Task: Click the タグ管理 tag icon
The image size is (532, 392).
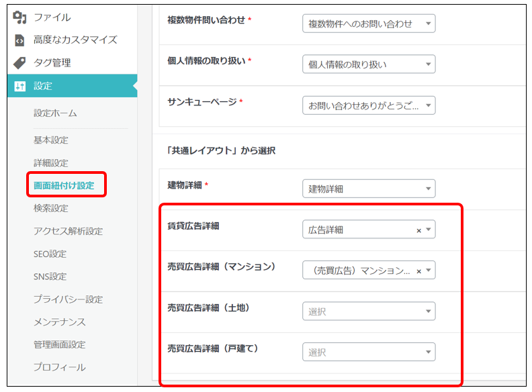Action: coord(20,63)
